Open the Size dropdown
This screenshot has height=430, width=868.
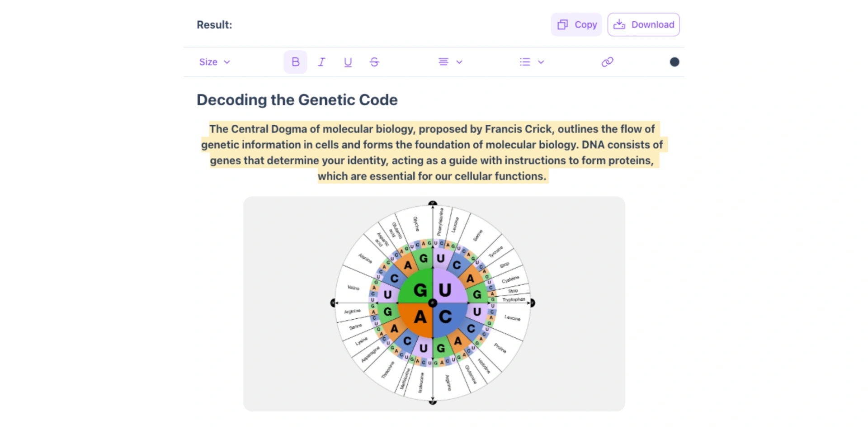click(x=214, y=62)
